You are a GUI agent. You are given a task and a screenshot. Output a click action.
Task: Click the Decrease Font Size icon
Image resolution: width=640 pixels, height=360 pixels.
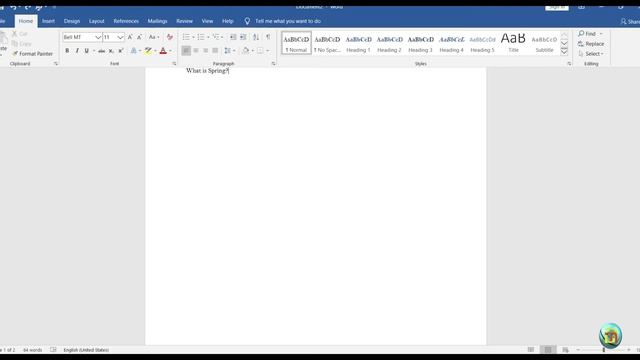[x=140, y=37]
